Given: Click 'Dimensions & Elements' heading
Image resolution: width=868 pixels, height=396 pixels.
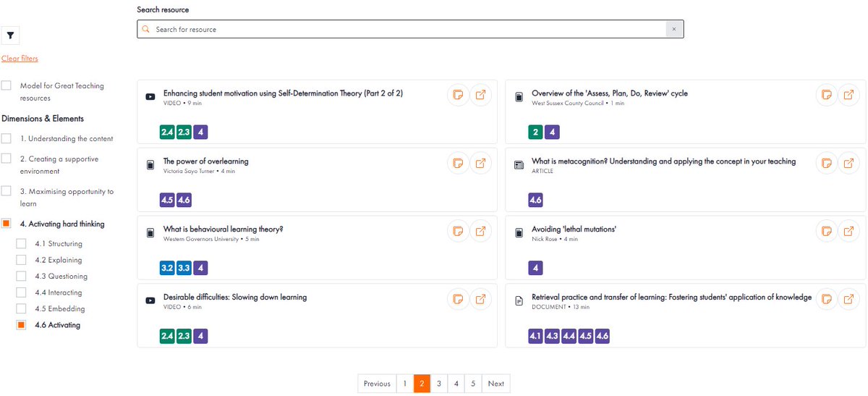Looking at the screenshot, I should tap(43, 119).
